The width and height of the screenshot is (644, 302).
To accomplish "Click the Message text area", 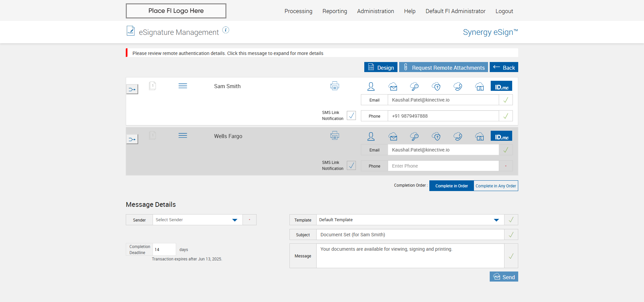I will click(x=410, y=256).
